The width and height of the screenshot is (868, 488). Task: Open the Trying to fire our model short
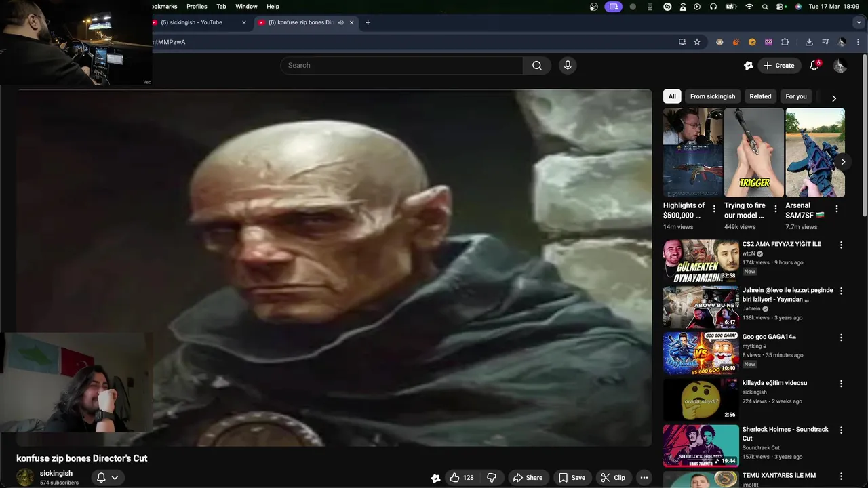point(754,152)
